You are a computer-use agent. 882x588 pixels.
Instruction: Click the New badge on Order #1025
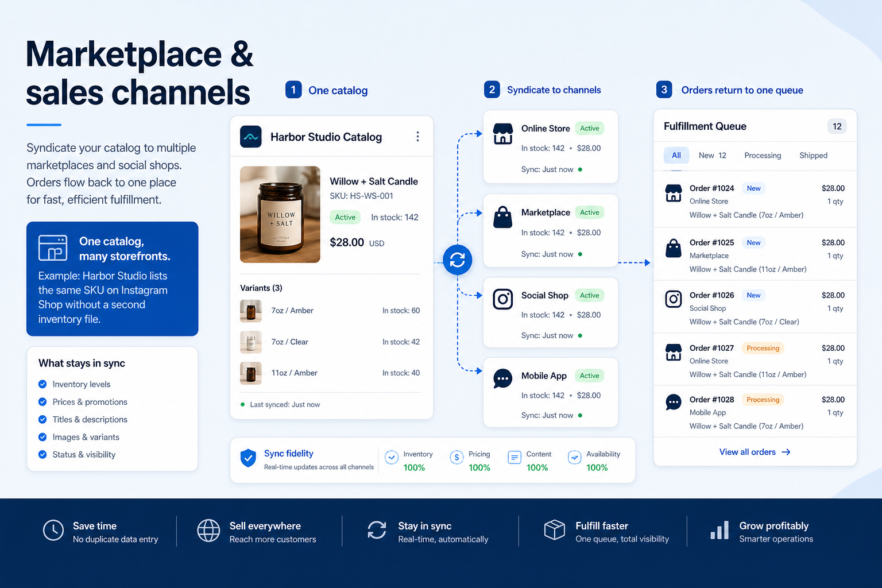(x=753, y=243)
